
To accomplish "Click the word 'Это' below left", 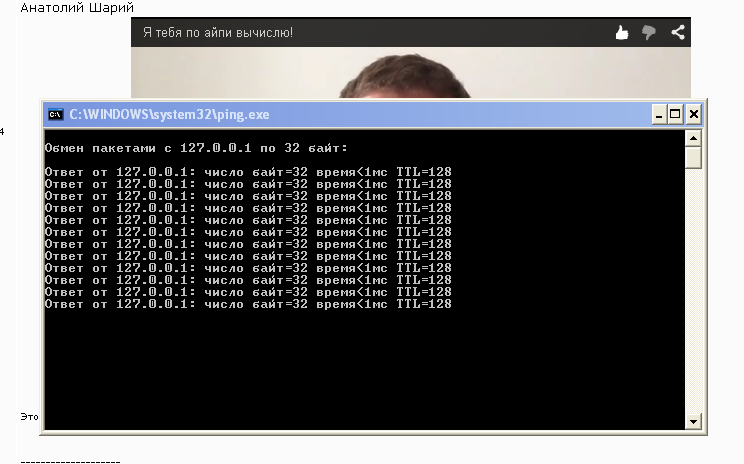I will pos(29,417).
